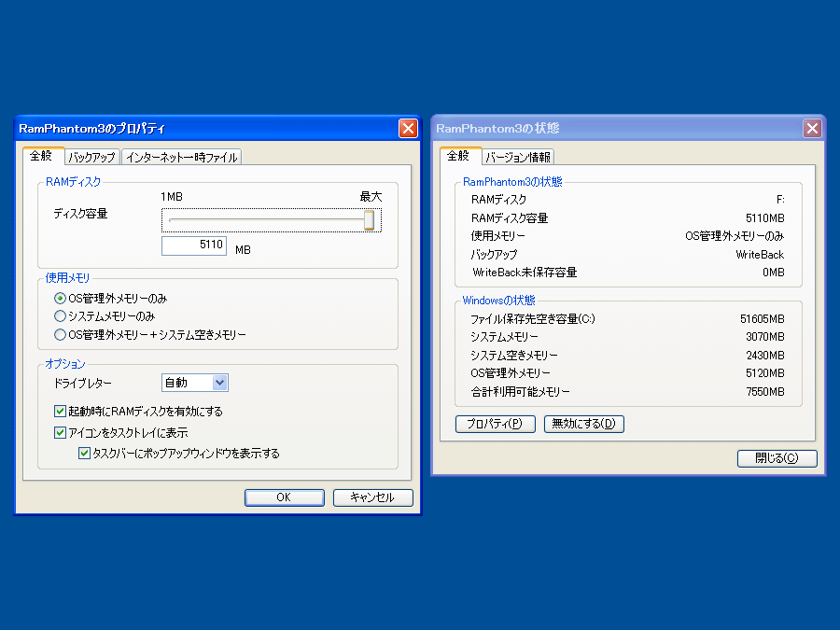The width and height of the screenshot is (840, 630).
Task: Open バージョン情報 tab in status window
Action: (517, 157)
